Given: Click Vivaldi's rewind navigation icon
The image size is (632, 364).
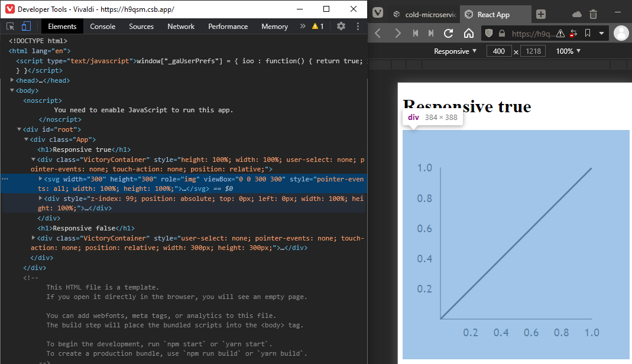Looking at the screenshot, I should [415, 33].
